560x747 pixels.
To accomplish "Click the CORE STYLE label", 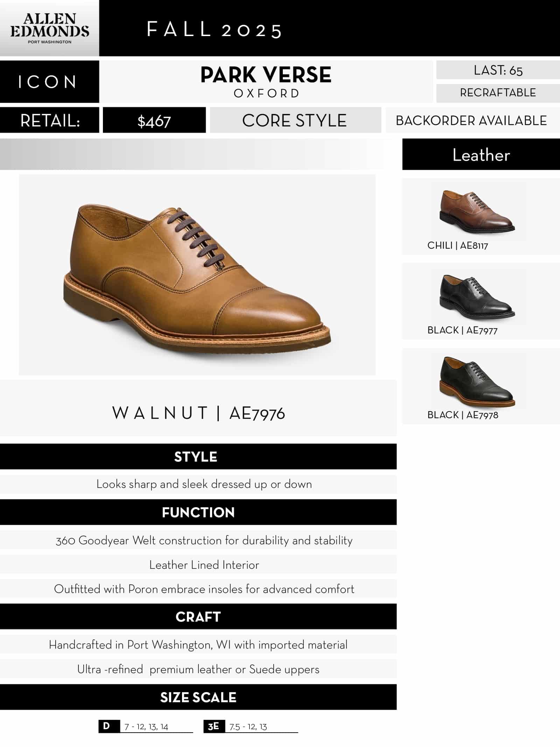I will click(x=295, y=120).
